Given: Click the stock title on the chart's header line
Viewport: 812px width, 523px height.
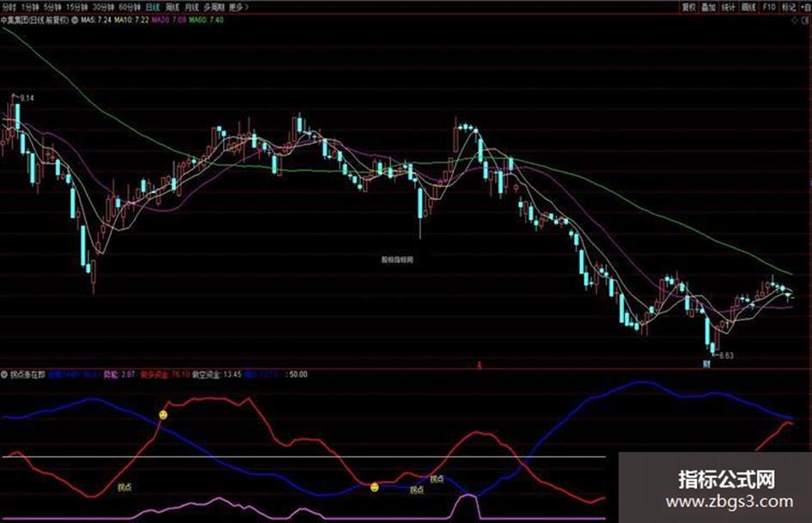Looking at the screenshot, I should [x=34, y=21].
